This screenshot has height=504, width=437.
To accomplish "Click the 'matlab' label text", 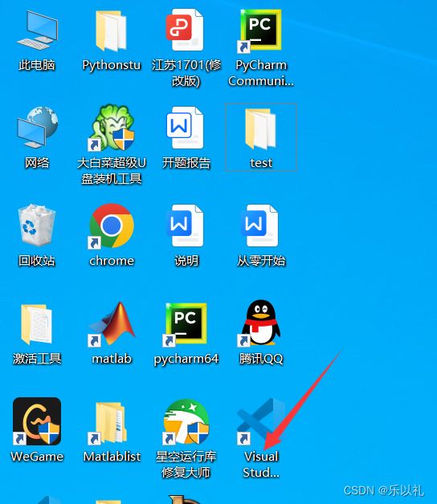I will [x=112, y=359].
